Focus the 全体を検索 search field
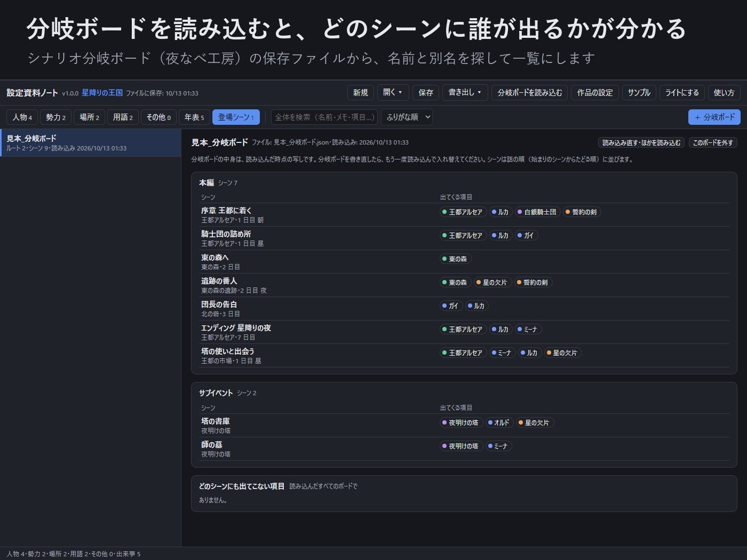This screenshot has height=560, width=747. tap(324, 117)
